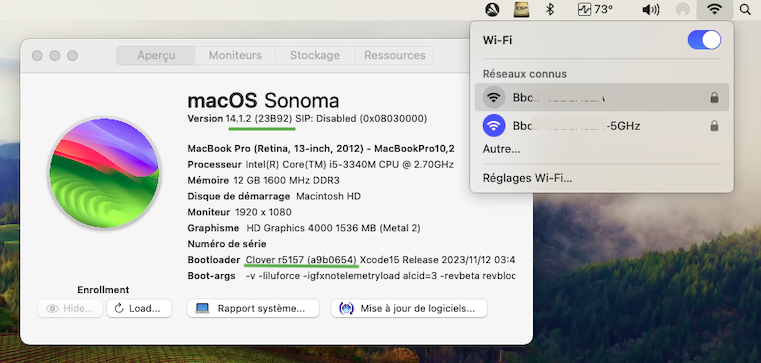The image size is (761, 363).
Task: Open Spotlight search magnifier icon
Action: click(745, 9)
